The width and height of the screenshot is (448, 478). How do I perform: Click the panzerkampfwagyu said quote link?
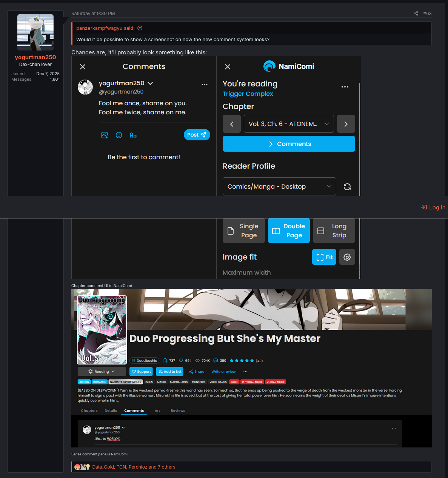(105, 28)
